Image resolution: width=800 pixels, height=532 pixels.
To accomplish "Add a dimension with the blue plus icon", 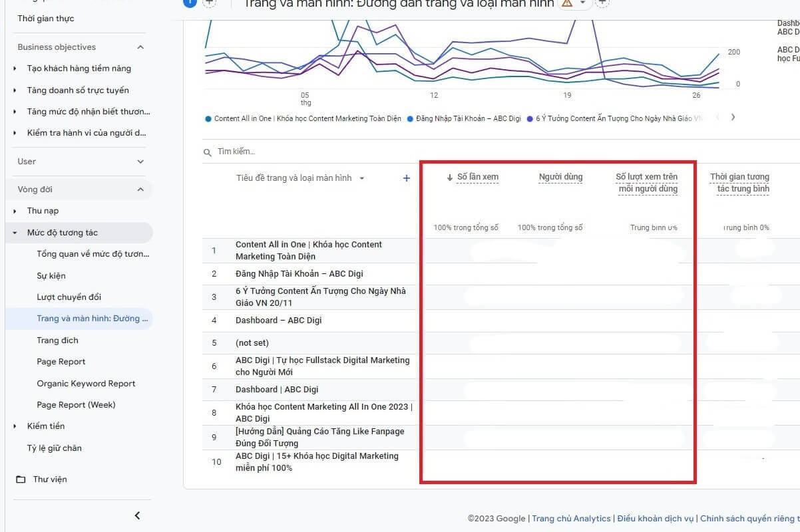I will [407, 178].
